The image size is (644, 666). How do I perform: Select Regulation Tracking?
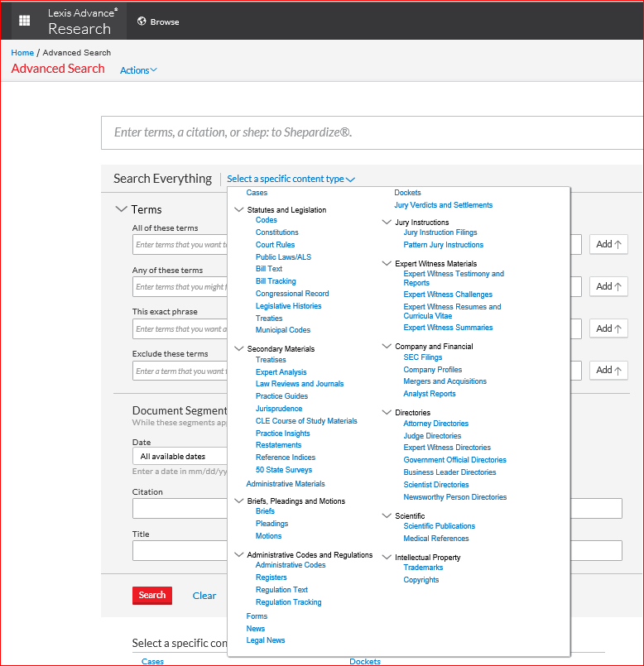pyautogui.click(x=288, y=601)
